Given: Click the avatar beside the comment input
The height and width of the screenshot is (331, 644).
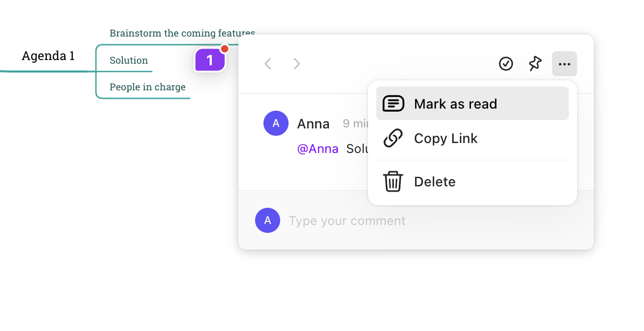Looking at the screenshot, I should click(x=268, y=220).
